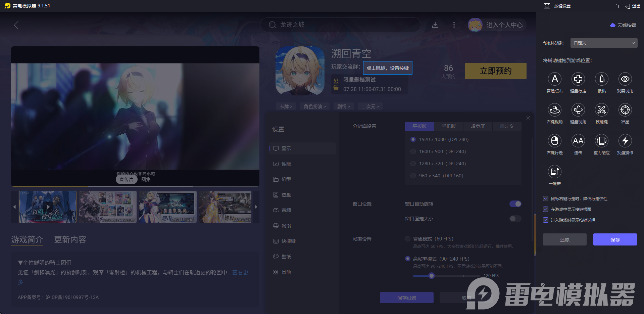Select the 批量操作 lightning batch icon
This screenshot has width=644, height=314.
pyautogui.click(x=625, y=141)
